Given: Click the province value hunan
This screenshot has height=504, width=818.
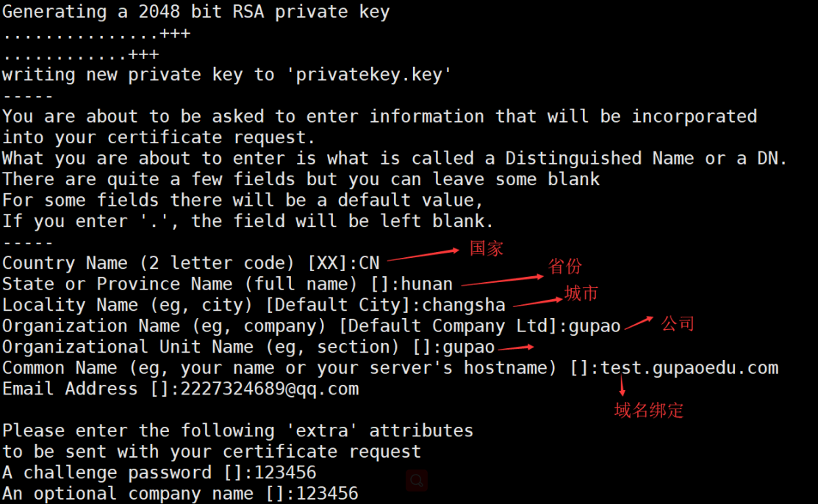Looking at the screenshot, I should (427, 284).
